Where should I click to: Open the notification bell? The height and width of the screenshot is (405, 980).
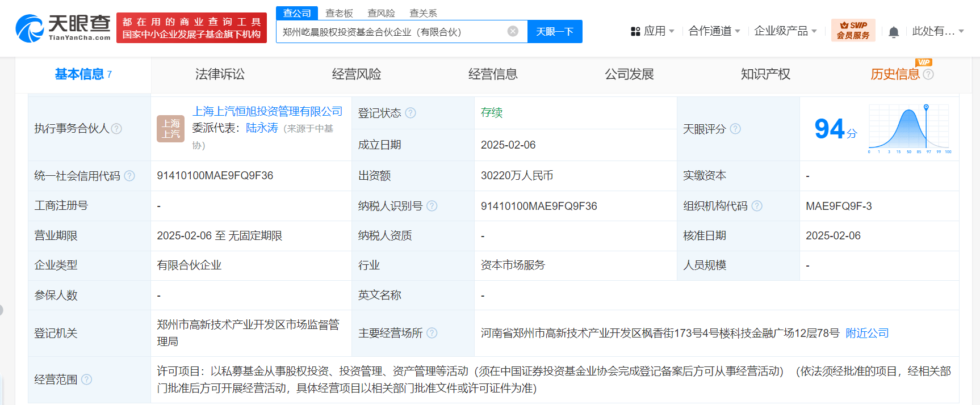(894, 32)
